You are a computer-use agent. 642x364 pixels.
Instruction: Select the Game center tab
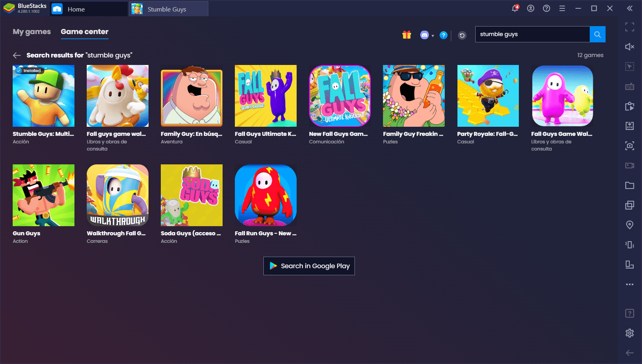pos(84,32)
